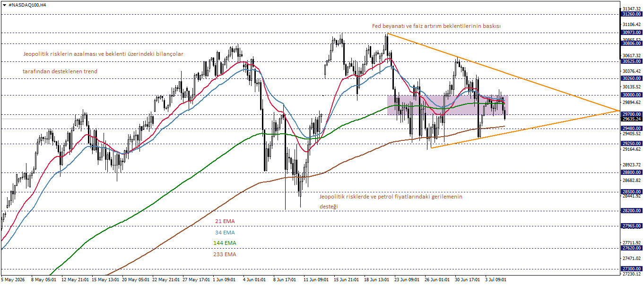Click the 'Fed beyanatı ve faiz artırım' annotation
The image size is (644, 285).
coord(436,26)
